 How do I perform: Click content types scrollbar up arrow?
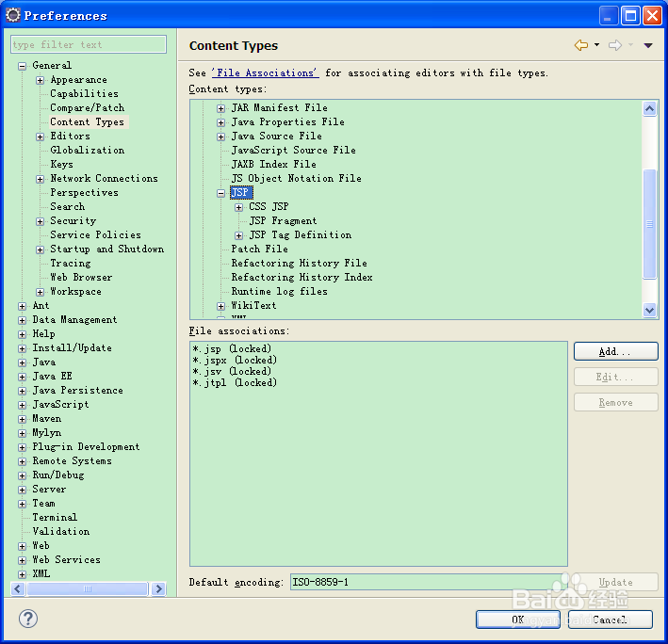click(649, 108)
